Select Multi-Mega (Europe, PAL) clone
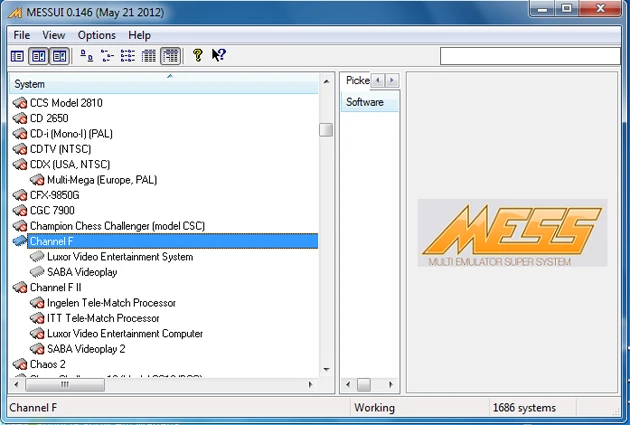This screenshot has width=630, height=425. tap(102, 180)
